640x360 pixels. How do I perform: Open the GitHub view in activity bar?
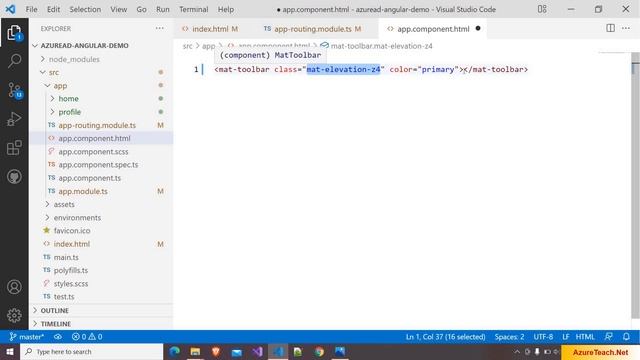click(x=14, y=177)
